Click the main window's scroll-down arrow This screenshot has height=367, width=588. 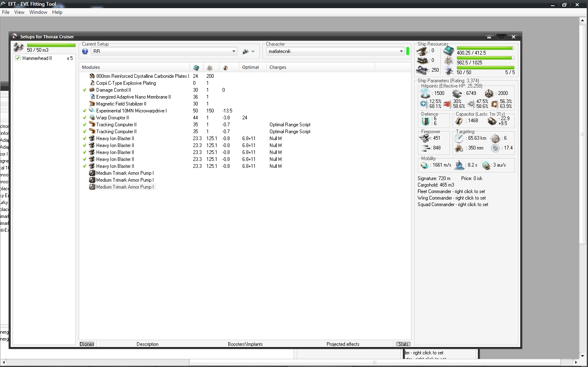tap(583, 356)
